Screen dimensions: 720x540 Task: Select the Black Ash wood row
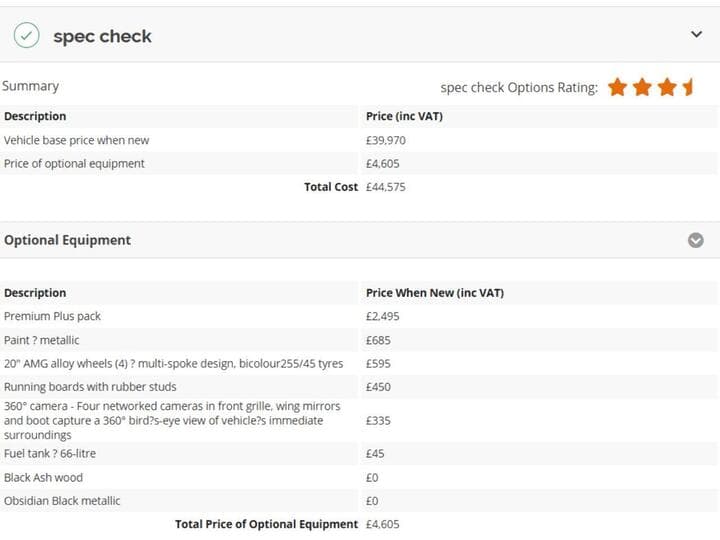click(358, 478)
